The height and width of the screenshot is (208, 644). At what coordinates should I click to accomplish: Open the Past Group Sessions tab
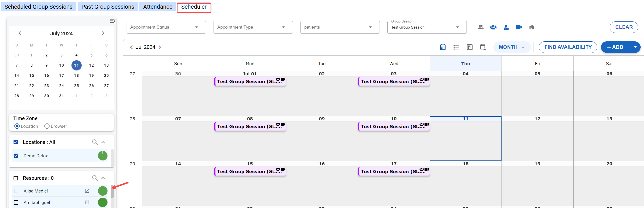pos(108,7)
